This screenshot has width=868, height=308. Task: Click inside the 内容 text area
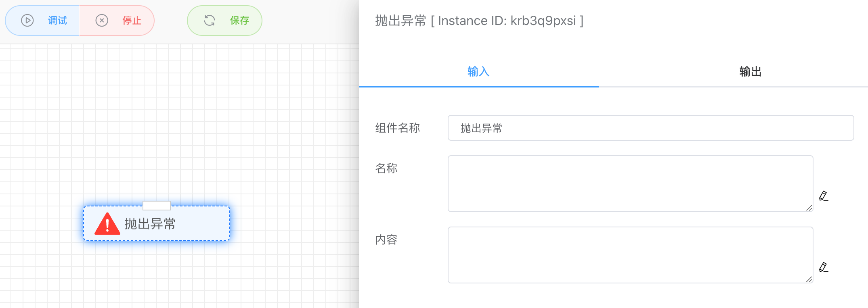(x=630, y=255)
